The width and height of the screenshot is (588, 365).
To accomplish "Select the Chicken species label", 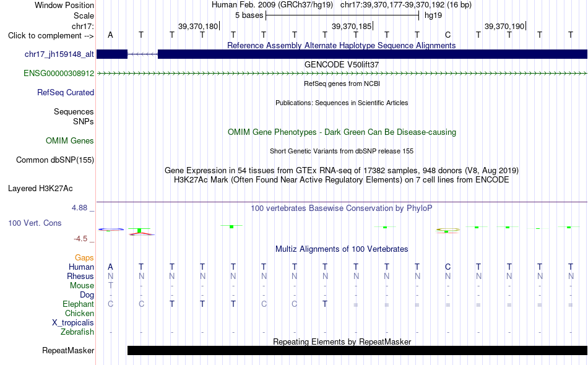I will coord(79,313).
